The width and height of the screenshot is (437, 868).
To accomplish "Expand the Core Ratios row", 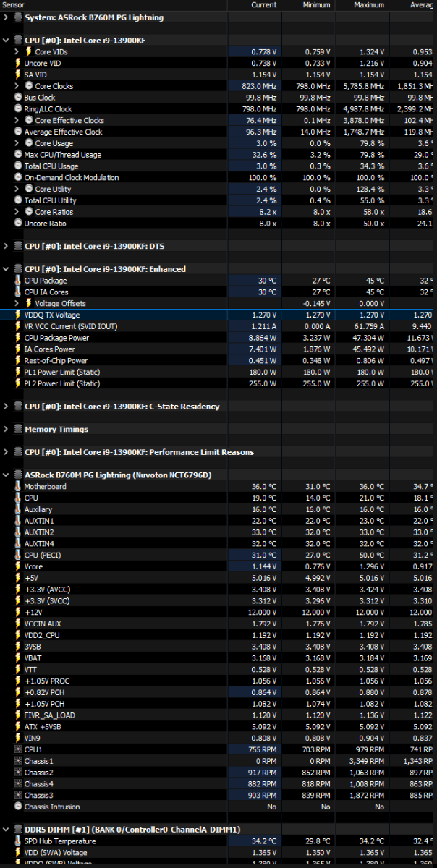I will pos(17,212).
